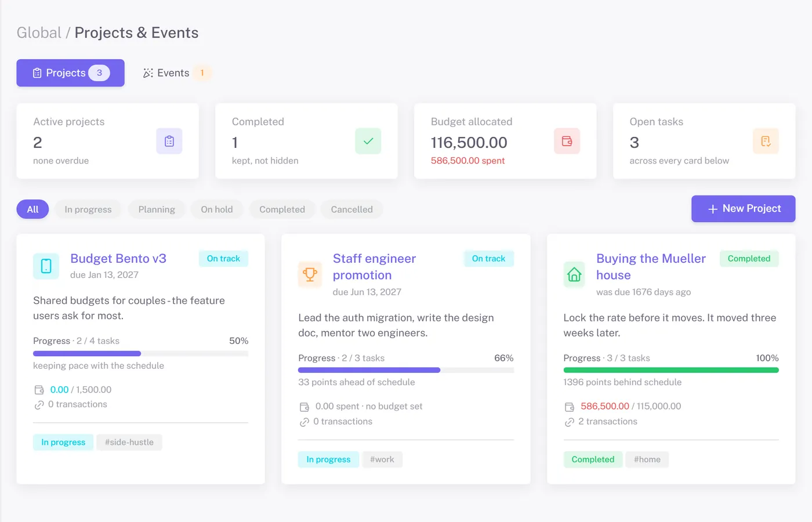Filter projects by Planning
The image size is (812, 522).
pos(157,209)
